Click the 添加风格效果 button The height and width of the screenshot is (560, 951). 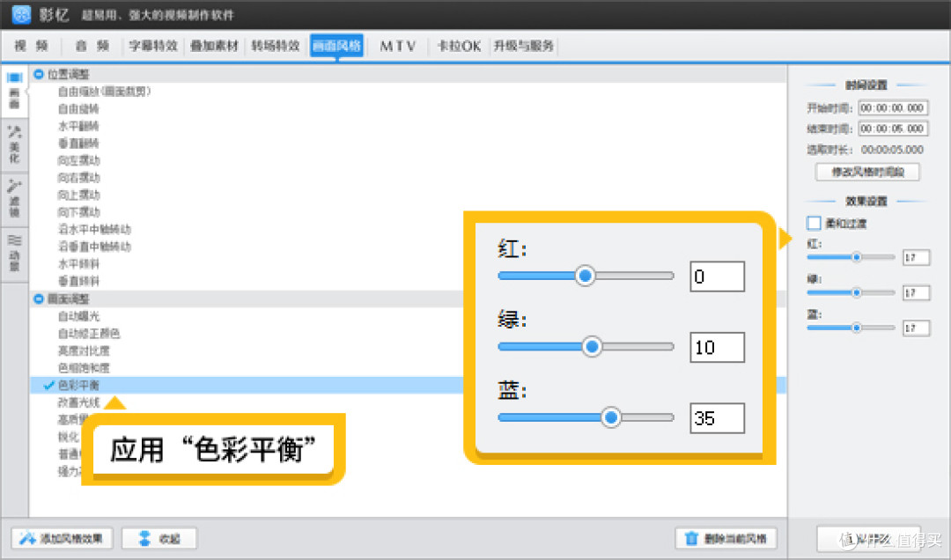[x=62, y=538]
